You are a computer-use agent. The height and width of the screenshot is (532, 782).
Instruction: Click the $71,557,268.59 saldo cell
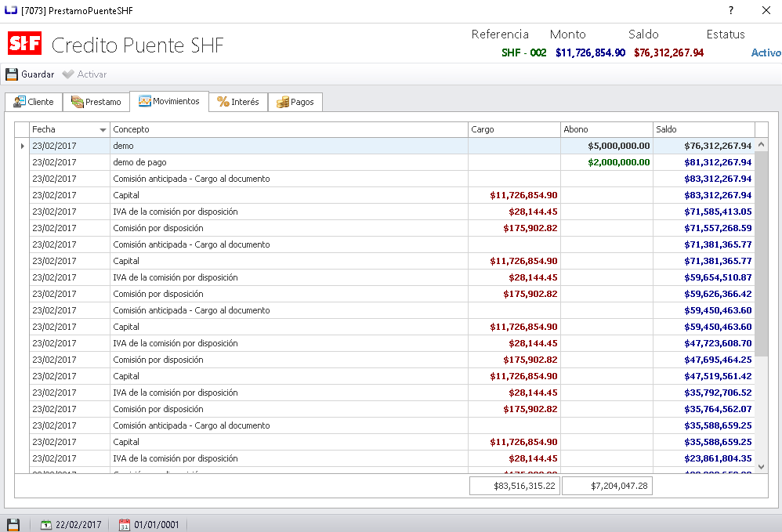704,228
